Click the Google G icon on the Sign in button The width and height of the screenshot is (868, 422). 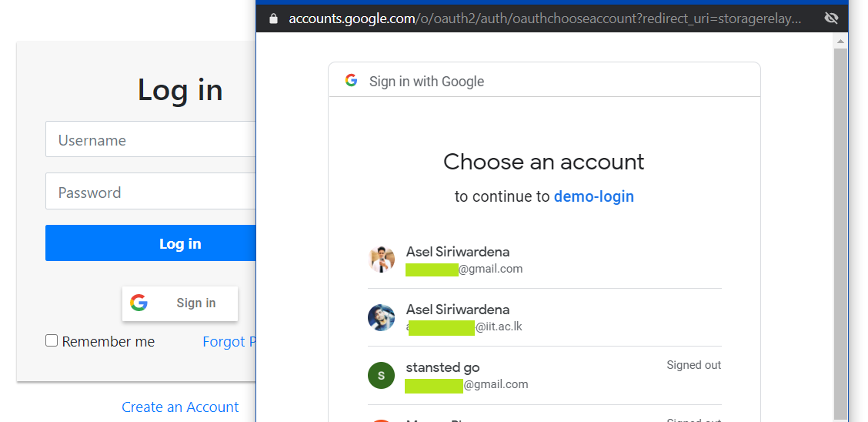pyautogui.click(x=139, y=303)
